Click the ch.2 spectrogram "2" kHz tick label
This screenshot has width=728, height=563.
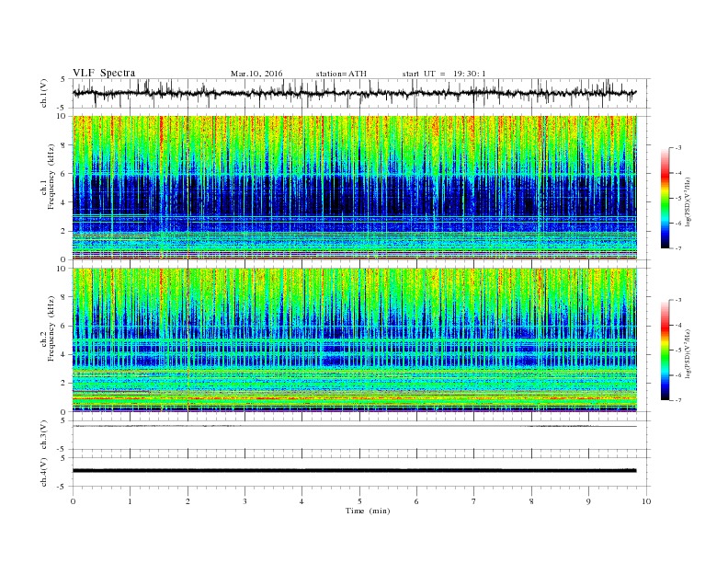click(63, 384)
